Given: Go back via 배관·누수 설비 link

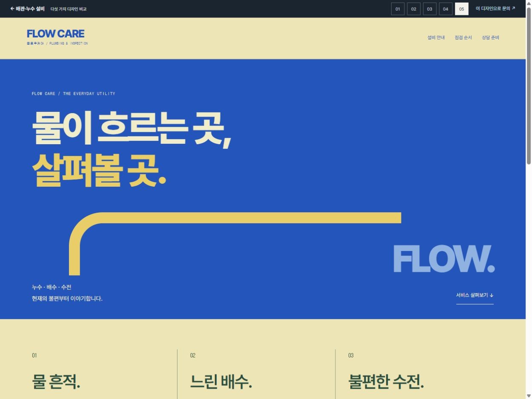Looking at the screenshot, I should (27, 9).
